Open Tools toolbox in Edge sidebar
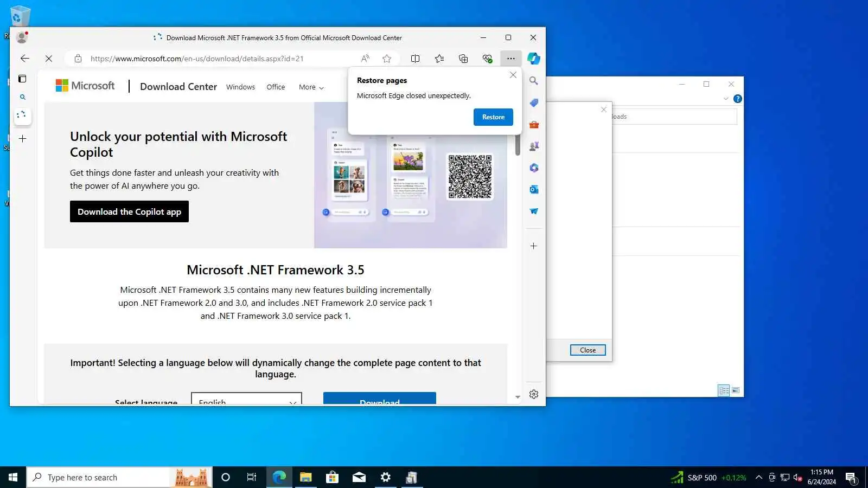The height and width of the screenshot is (488, 868). [534, 124]
